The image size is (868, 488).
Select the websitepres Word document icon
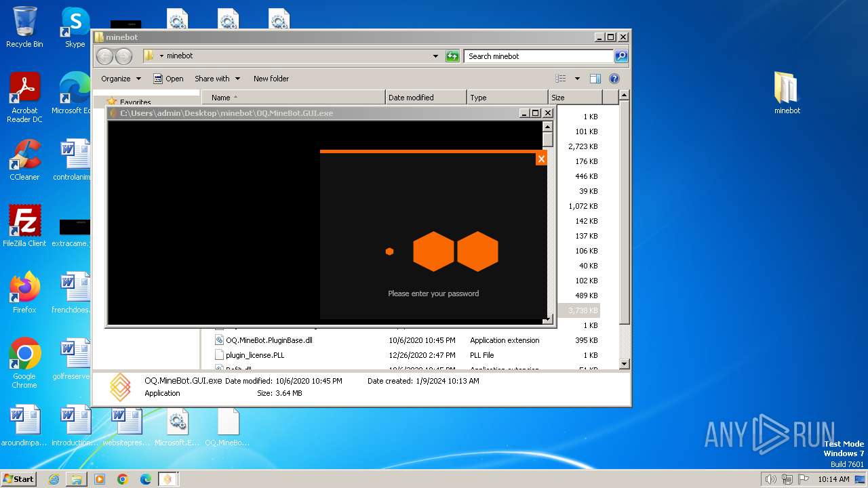[x=125, y=426]
